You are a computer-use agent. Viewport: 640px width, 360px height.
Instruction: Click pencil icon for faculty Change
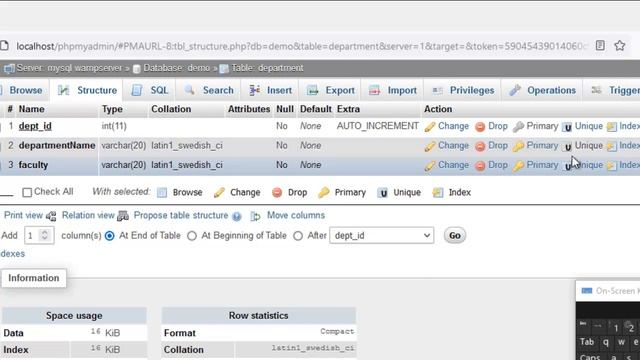point(430,166)
